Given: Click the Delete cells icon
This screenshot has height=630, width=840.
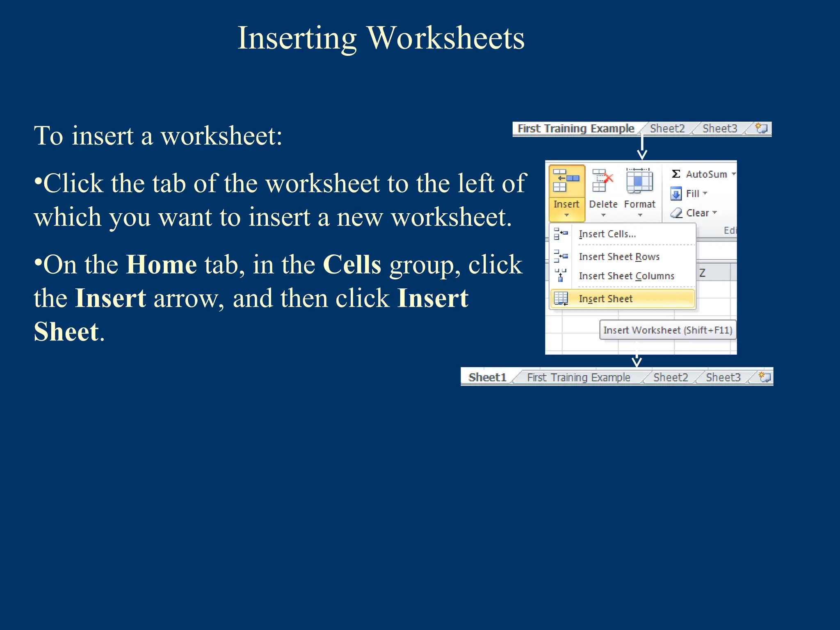Looking at the screenshot, I should coord(603,181).
